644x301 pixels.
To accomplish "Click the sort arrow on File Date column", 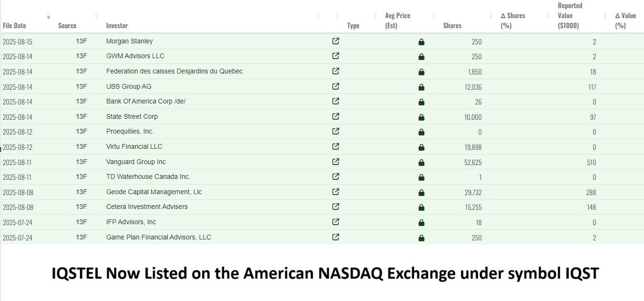I will click(48, 15).
